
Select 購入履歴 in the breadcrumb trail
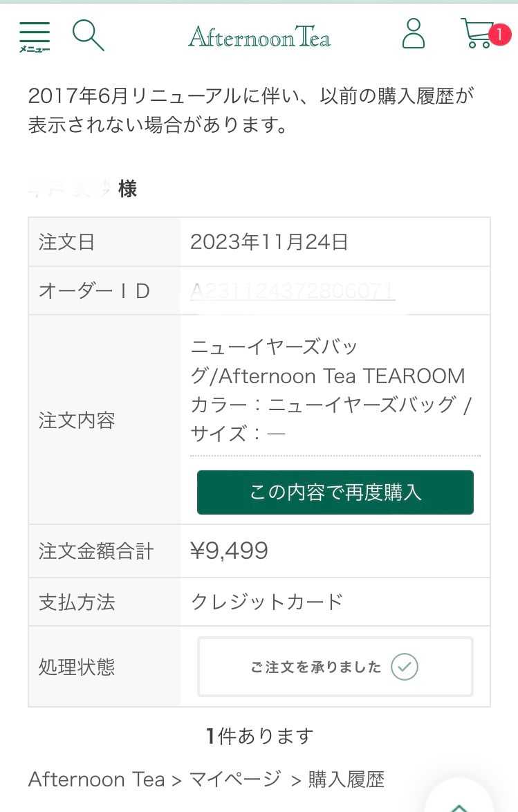click(x=346, y=779)
